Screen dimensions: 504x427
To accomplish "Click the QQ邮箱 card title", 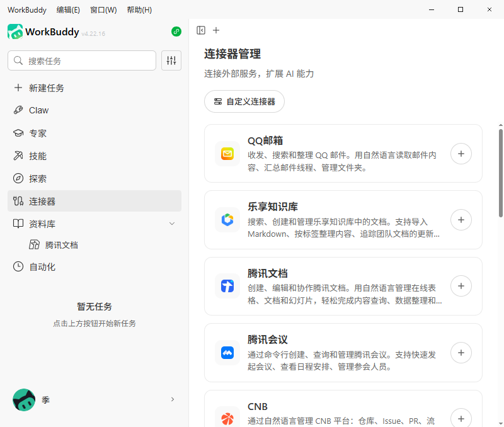I will point(265,140).
